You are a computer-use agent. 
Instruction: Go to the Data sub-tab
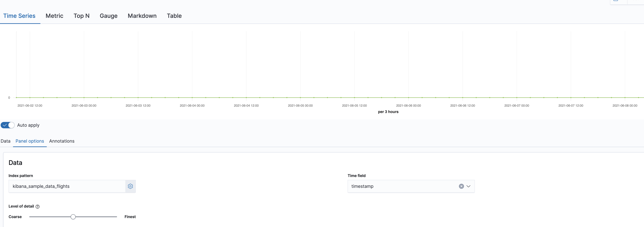click(6, 141)
